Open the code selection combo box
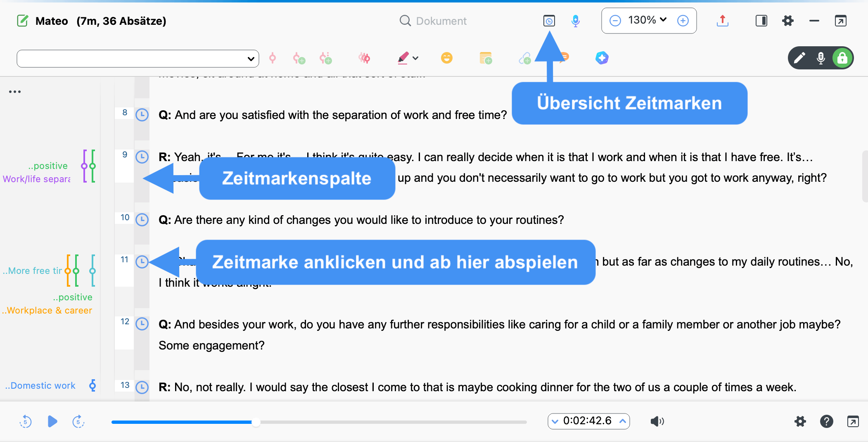The width and height of the screenshot is (868, 442). pyautogui.click(x=138, y=59)
